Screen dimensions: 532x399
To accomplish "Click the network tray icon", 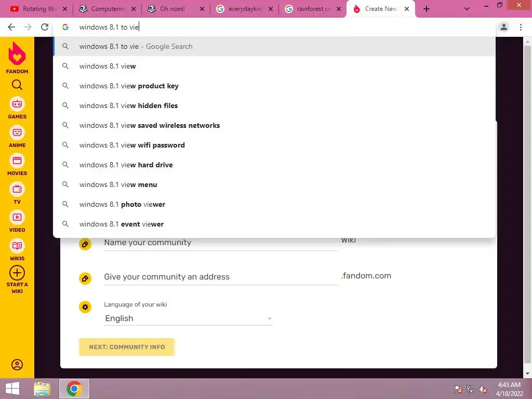I will tap(471, 389).
